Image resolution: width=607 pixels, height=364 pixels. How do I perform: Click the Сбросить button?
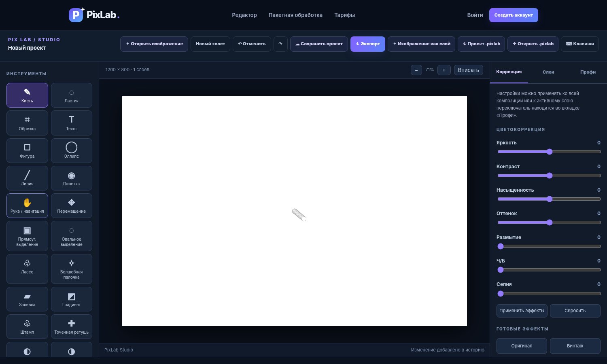tap(575, 311)
